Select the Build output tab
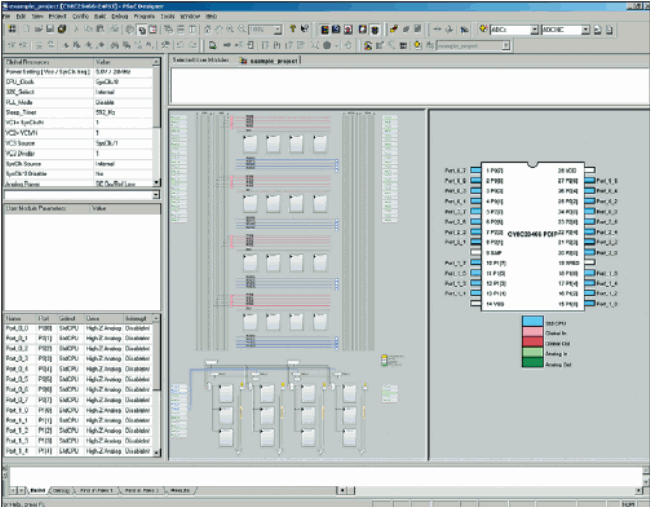This screenshot has width=650, height=507. [38, 490]
